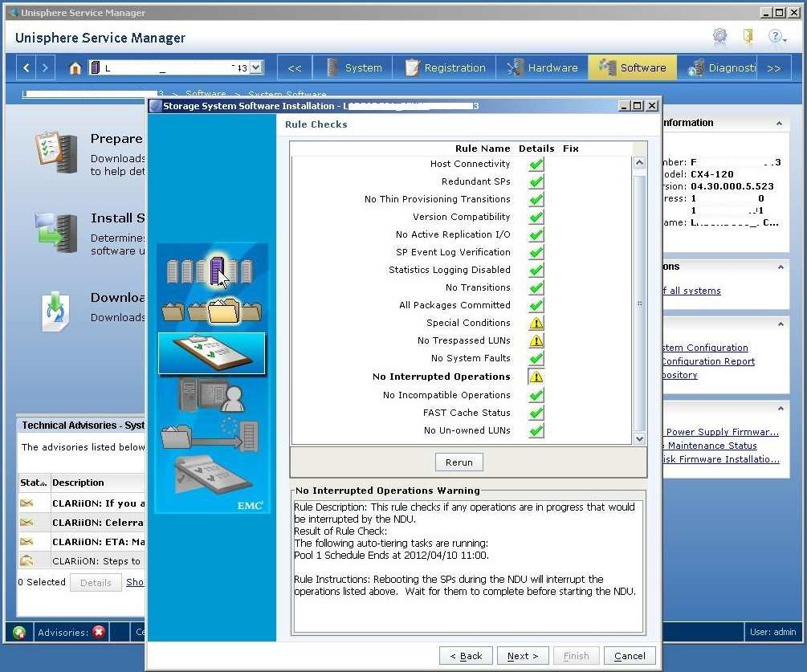Screen dimensions: 807x672
Task: Click the No Un-owned LUNs check icon
Action: pyautogui.click(x=536, y=430)
